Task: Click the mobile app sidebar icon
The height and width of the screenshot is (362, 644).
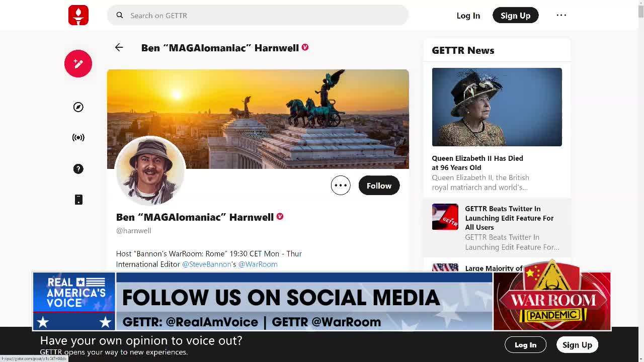Action: pyautogui.click(x=78, y=200)
